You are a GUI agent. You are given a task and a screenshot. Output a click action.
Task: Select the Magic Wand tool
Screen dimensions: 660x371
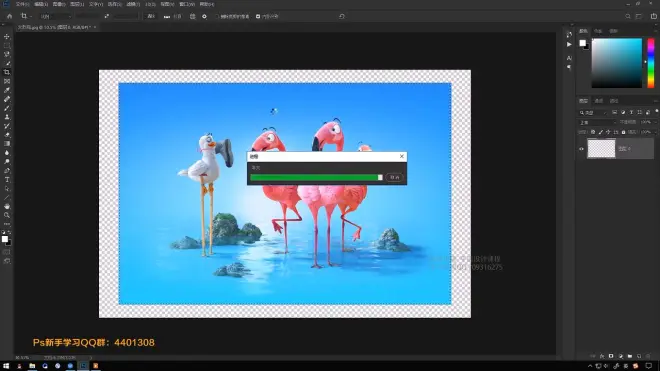(x=7, y=63)
